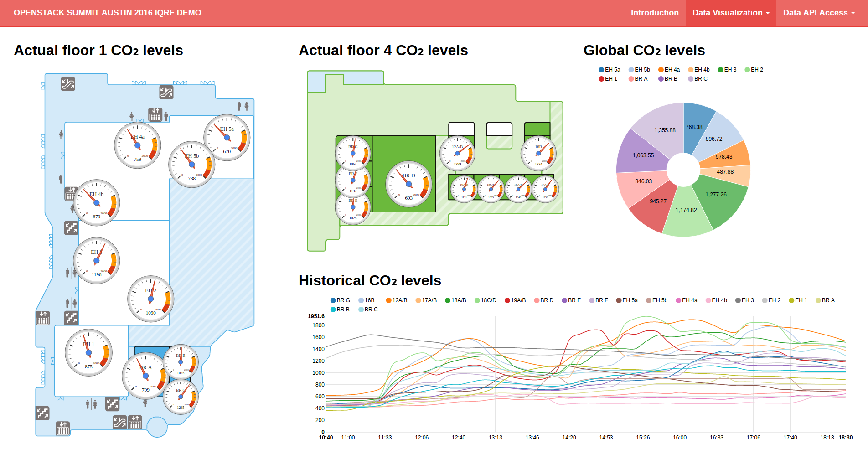
Task: Click the stairs icon between EH 4b and EH 3 gauges
Action: pos(71,228)
